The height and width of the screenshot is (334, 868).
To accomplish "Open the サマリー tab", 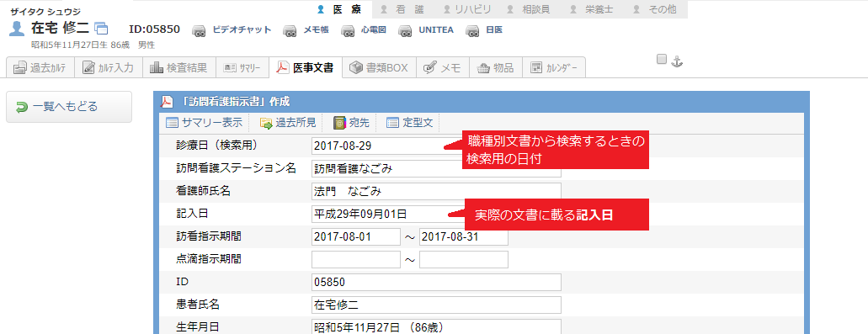I will (242, 68).
